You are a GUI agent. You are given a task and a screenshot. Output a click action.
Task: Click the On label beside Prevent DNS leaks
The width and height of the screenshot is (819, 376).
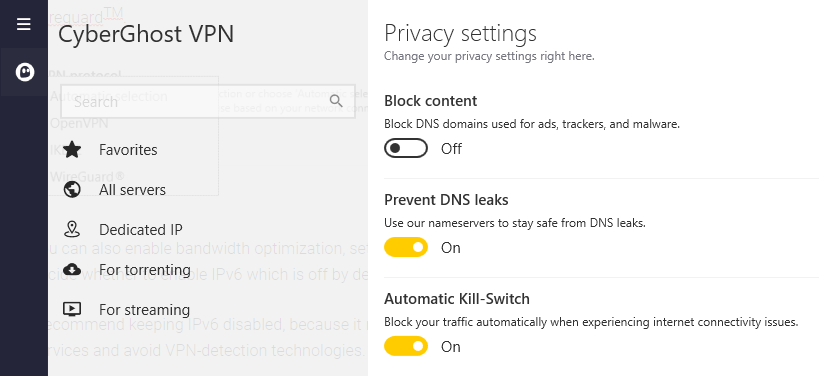(x=450, y=248)
